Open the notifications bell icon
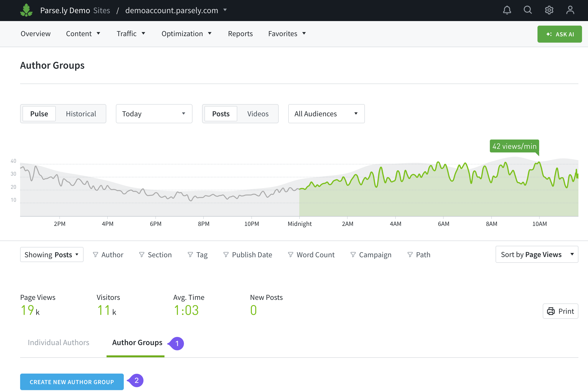Image resolution: width=588 pixels, height=392 pixels. [x=507, y=10]
